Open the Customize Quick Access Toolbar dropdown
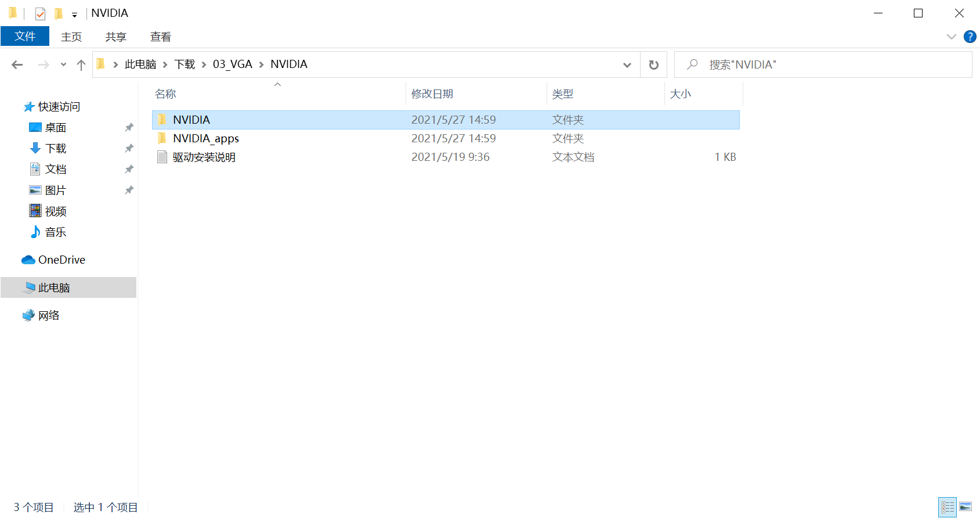 click(x=74, y=15)
